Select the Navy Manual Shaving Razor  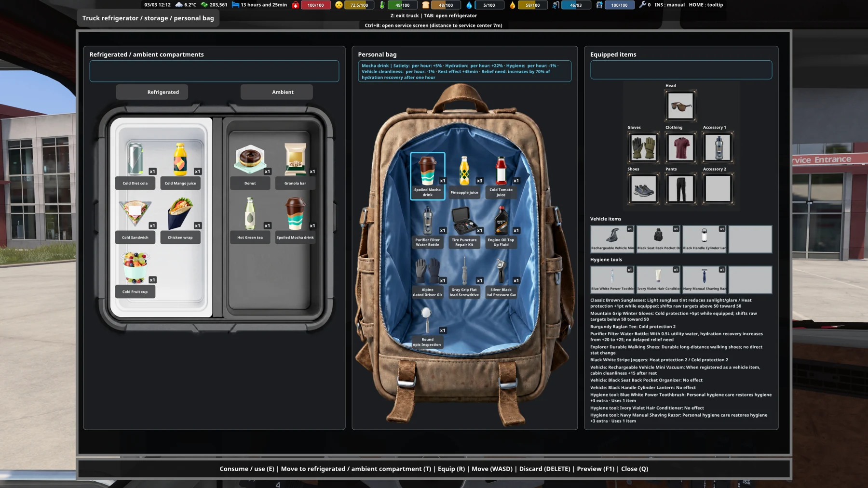[x=704, y=279]
